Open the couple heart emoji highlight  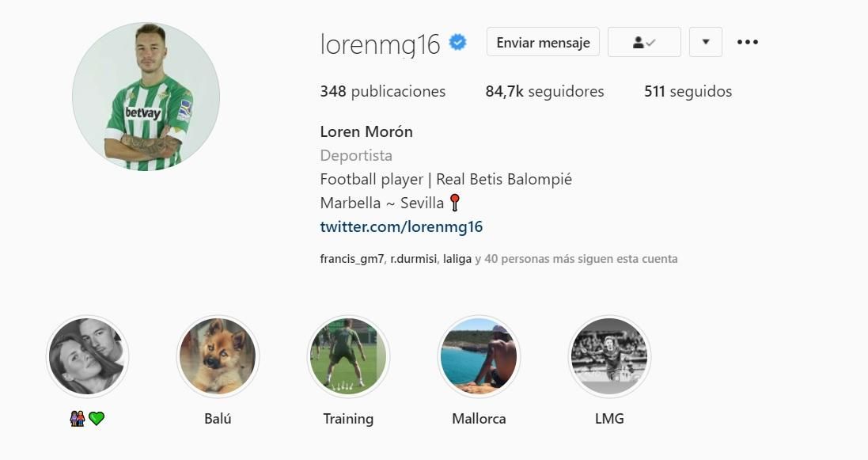[x=87, y=356]
